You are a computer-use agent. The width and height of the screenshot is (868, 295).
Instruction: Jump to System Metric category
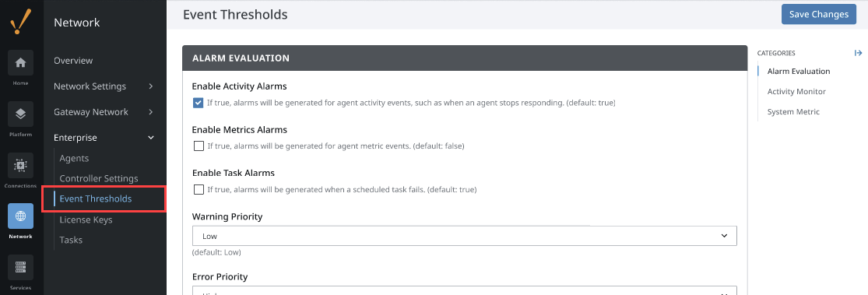[793, 112]
